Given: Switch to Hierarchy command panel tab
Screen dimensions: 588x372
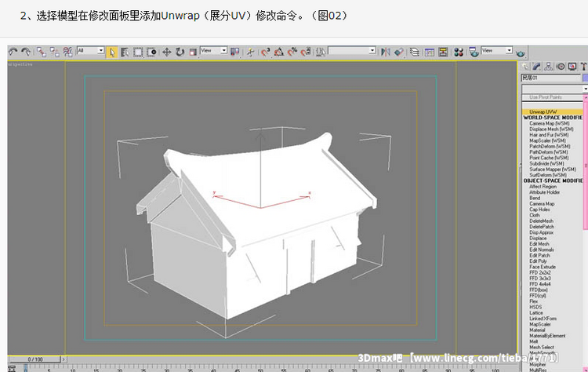Looking at the screenshot, I should (549, 67).
